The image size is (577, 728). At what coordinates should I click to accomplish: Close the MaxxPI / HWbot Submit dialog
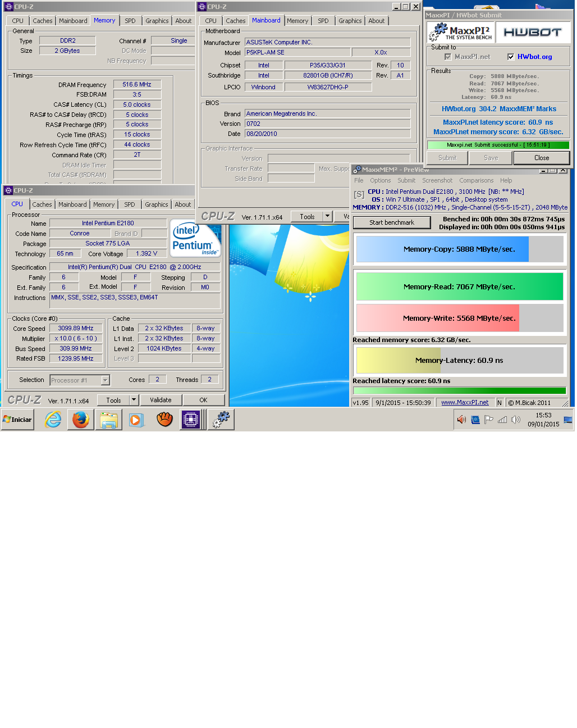pos(542,158)
